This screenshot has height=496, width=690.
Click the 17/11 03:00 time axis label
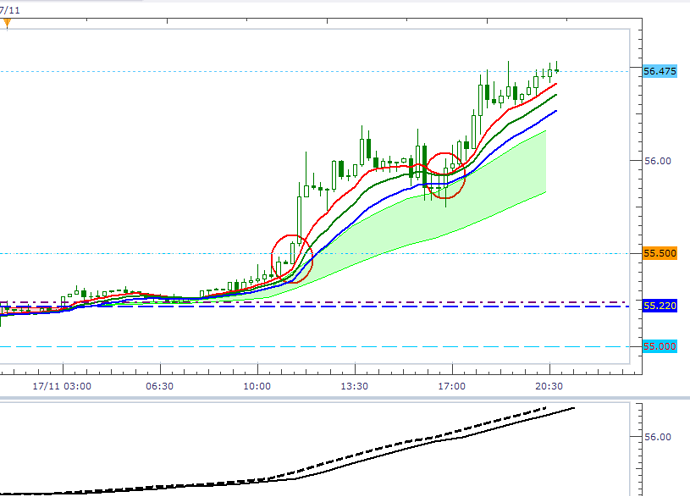(x=62, y=386)
